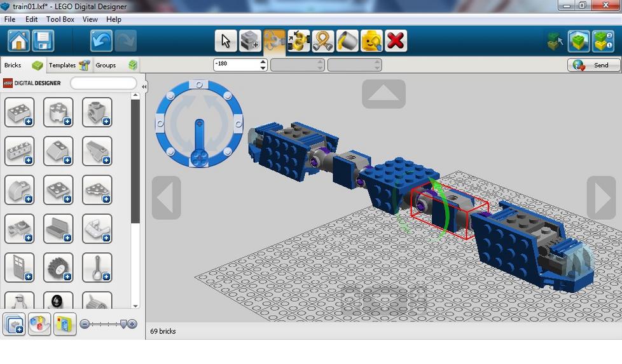Click the brick thumbnail size slider
The height and width of the screenshot is (364, 622).
(108, 324)
